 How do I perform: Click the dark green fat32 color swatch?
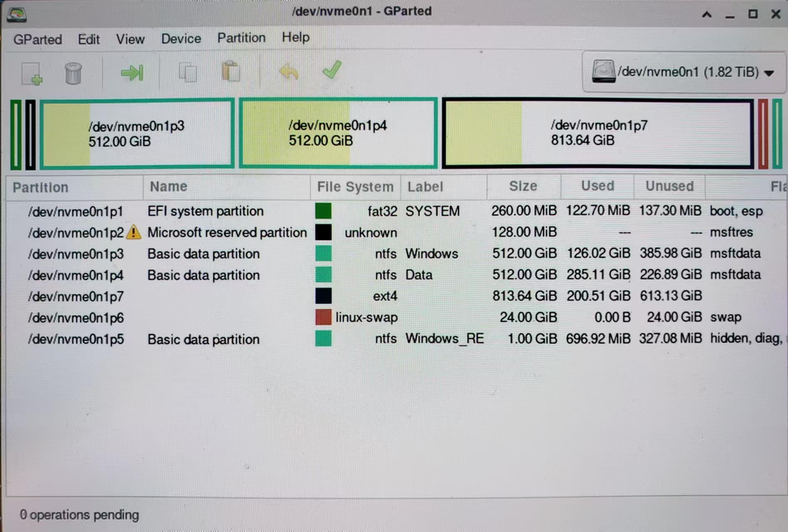(x=323, y=211)
